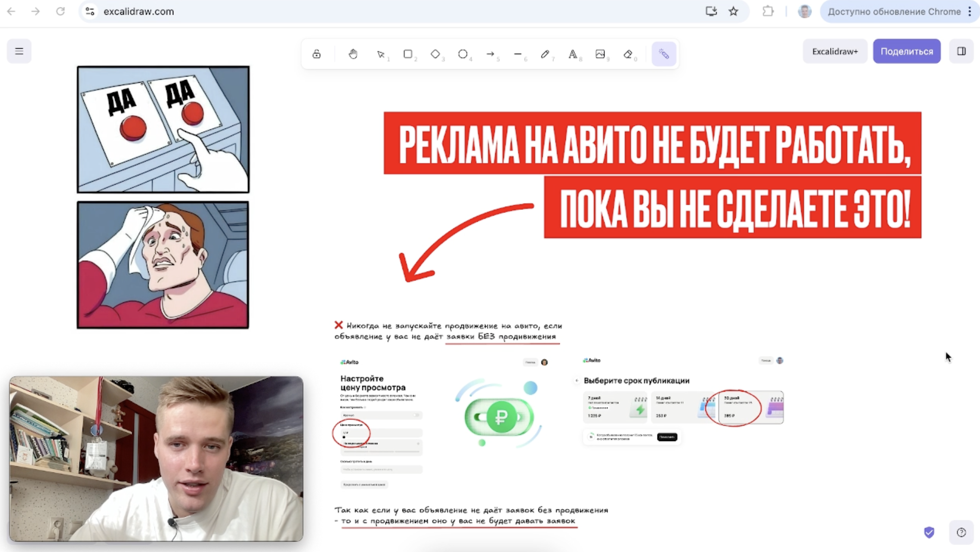Viewport: 980px width, 552px height.
Task: Select the Insert image tool
Action: point(600,54)
